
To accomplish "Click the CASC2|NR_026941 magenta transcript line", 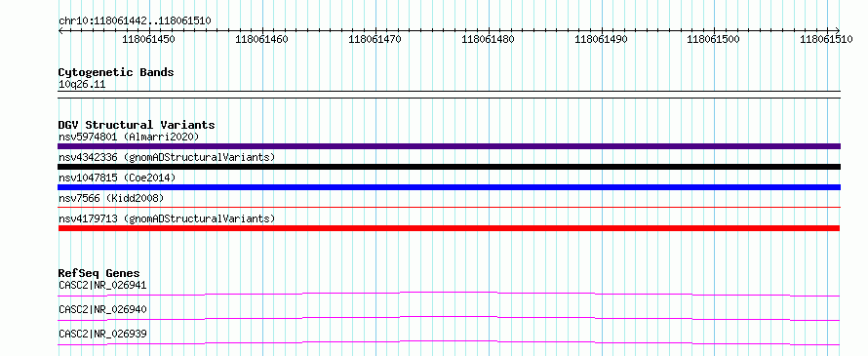I will click(449, 294).
